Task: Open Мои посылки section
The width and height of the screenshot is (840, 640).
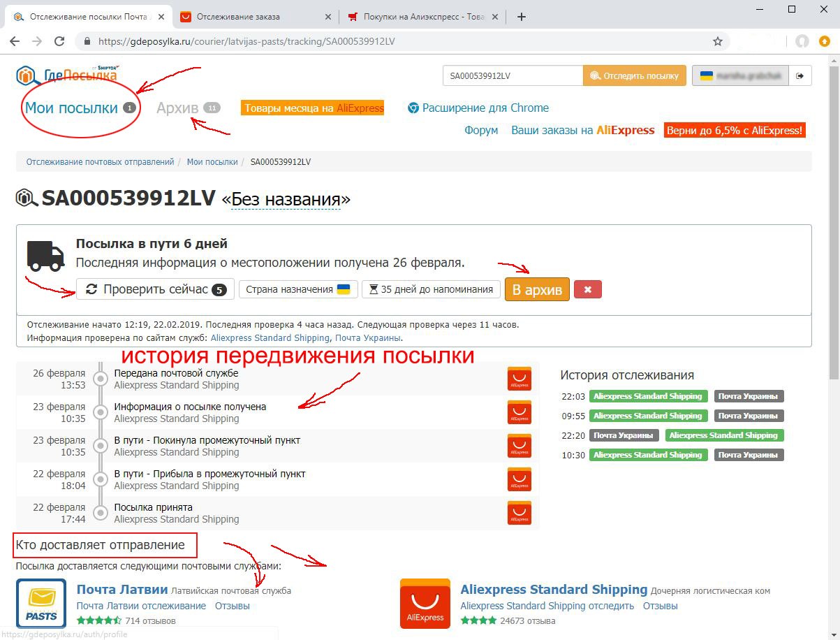Action: tap(80, 108)
